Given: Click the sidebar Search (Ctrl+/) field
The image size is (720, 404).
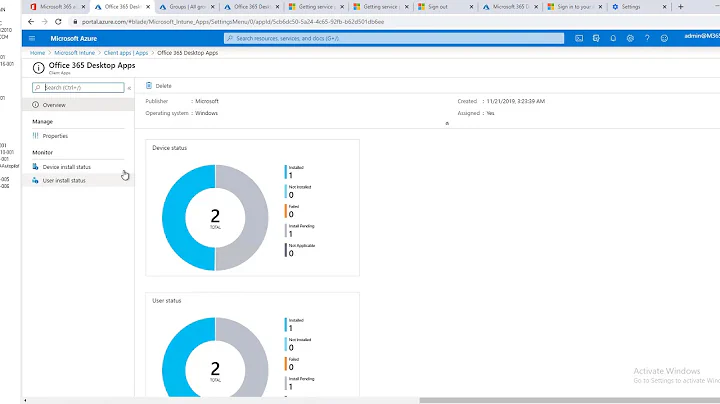Looking at the screenshot, I should coord(78,87).
